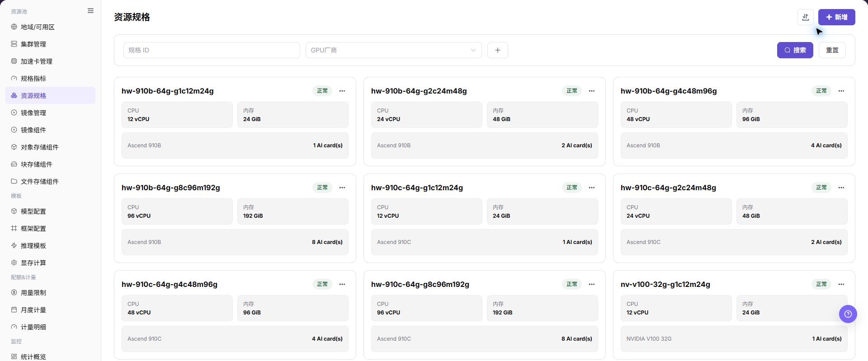The image size is (868, 361).
Task: Navigate to 用量限制
Action: [x=51, y=293]
